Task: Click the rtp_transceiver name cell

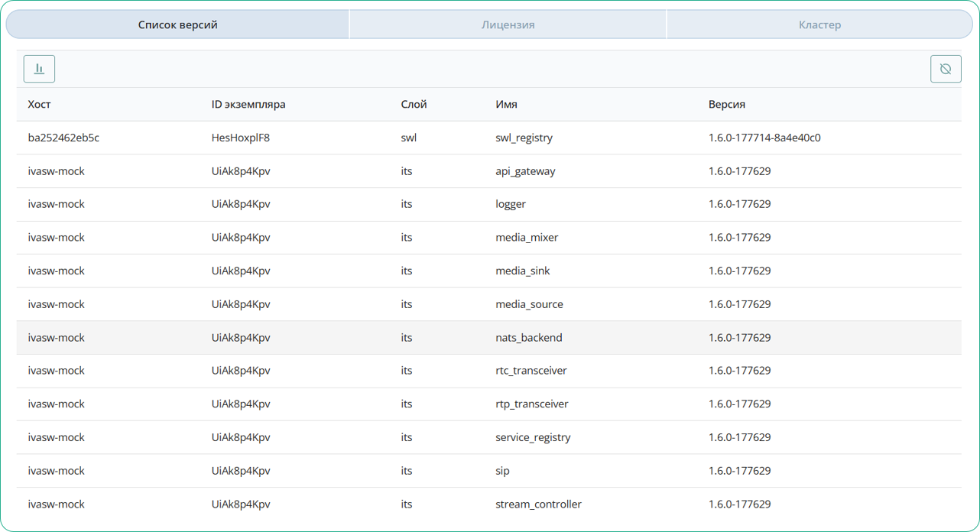Action: (531, 404)
